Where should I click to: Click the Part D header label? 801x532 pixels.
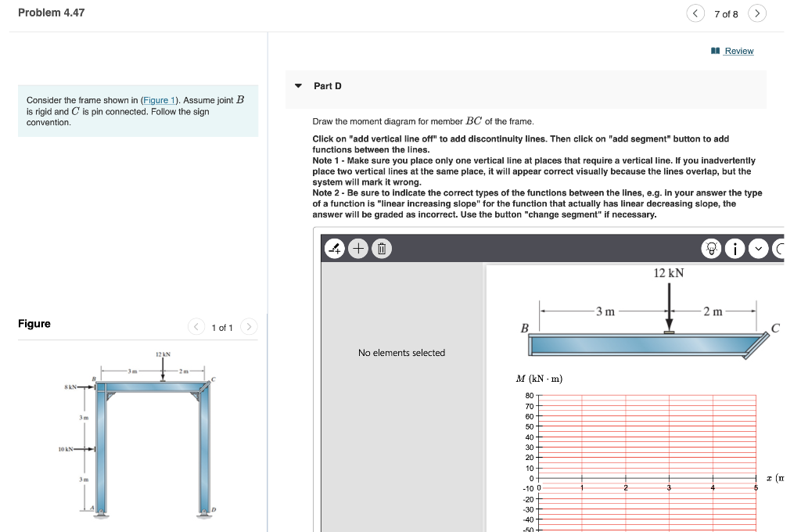click(328, 86)
